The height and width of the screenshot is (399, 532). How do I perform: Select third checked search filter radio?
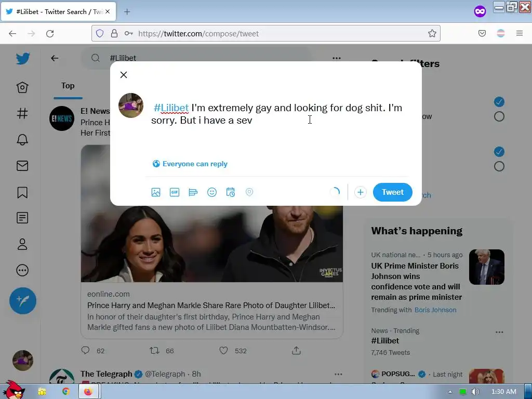click(x=499, y=152)
